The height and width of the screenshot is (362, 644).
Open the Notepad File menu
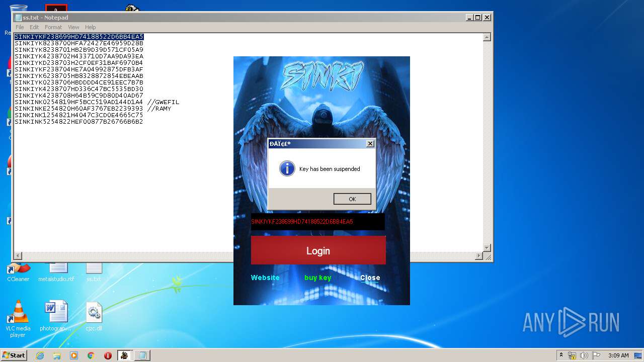tap(20, 27)
